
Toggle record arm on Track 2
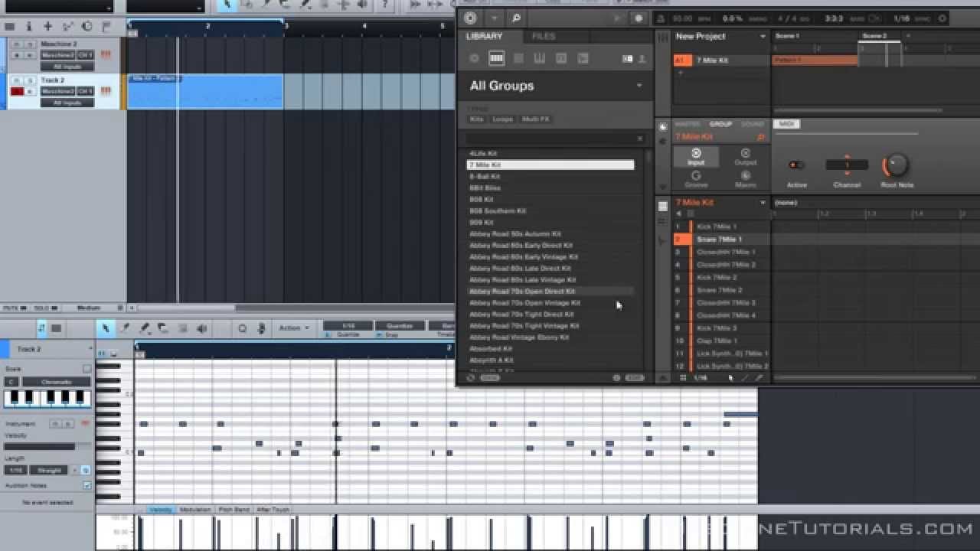[x=17, y=91]
